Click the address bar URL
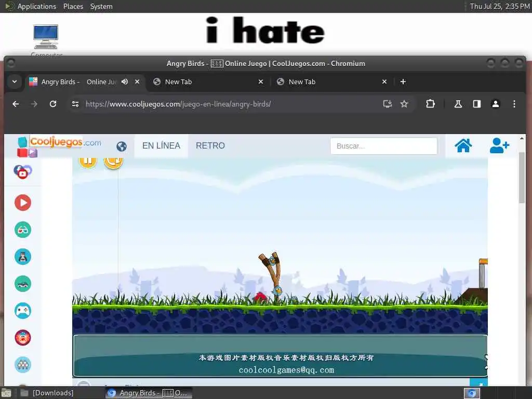Screen dimensions: 532x399 [x=178, y=104]
